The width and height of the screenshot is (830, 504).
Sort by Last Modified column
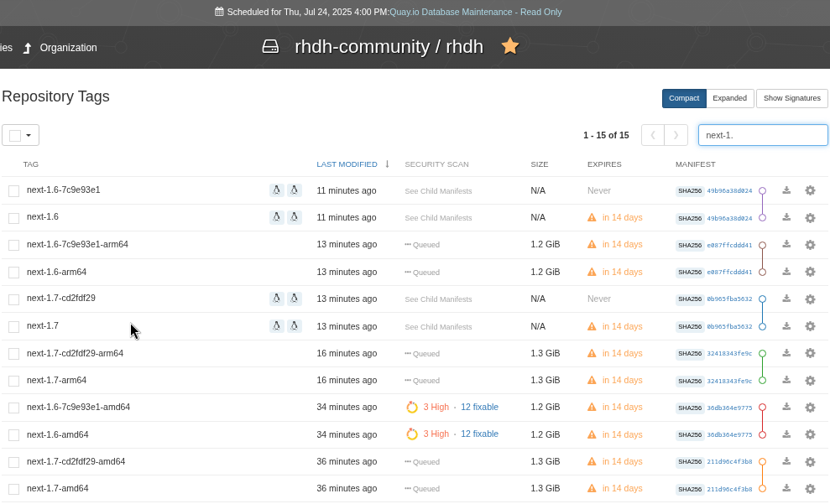pyautogui.click(x=347, y=164)
